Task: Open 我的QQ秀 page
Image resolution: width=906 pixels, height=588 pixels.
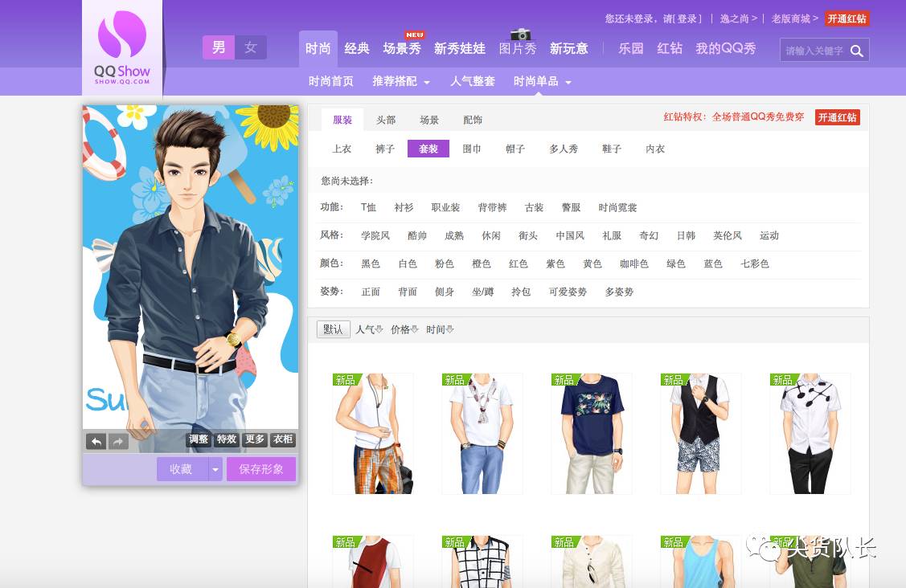Action: [726, 48]
